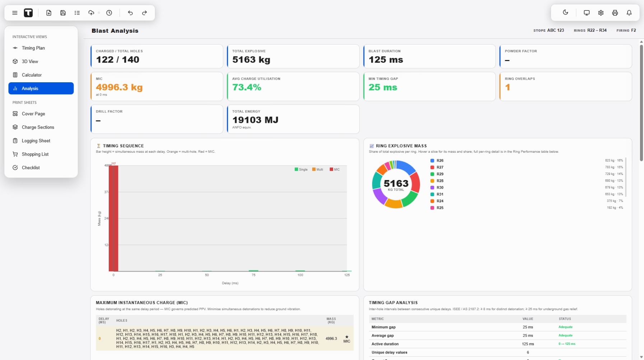
Task: Click the main page vertical scrollbar
Action: coord(641,103)
